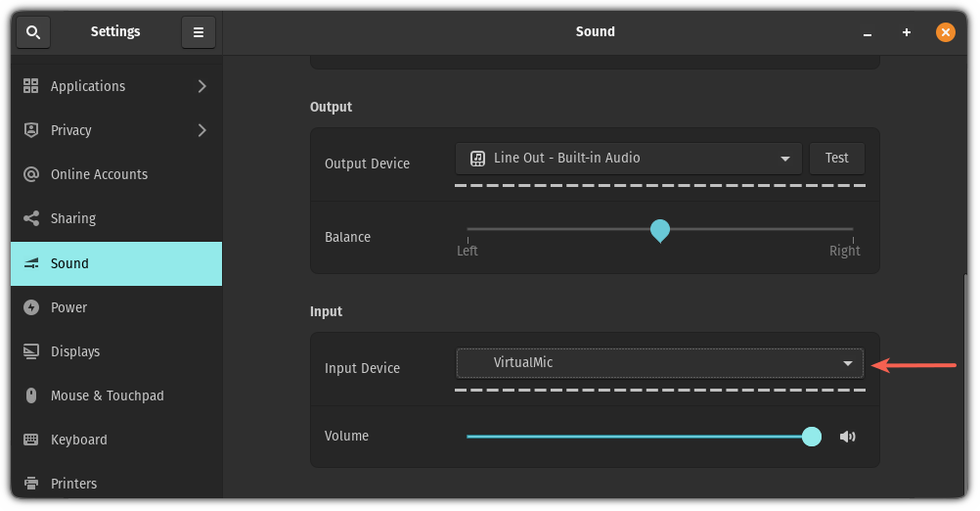This screenshot has height=511, width=980.
Task: Select Displays in the sidebar
Action: [75, 351]
